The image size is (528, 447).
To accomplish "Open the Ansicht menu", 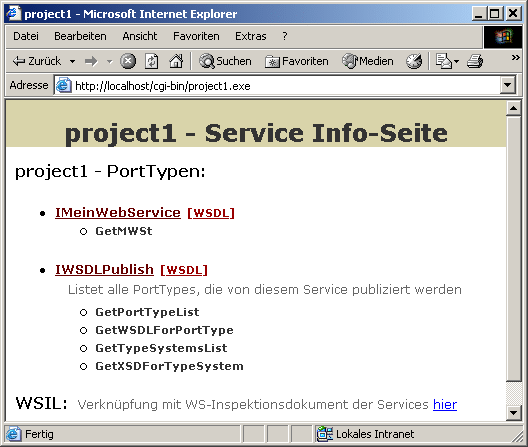I will tap(140, 36).
